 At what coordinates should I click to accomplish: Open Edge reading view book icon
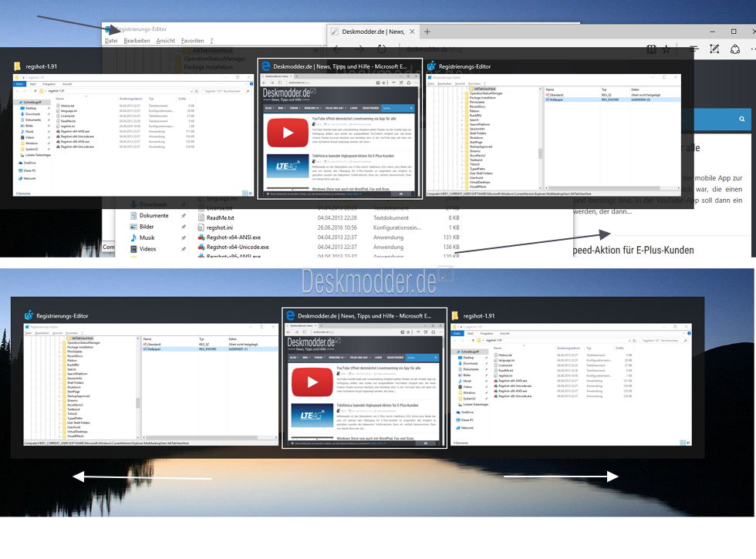(651, 49)
